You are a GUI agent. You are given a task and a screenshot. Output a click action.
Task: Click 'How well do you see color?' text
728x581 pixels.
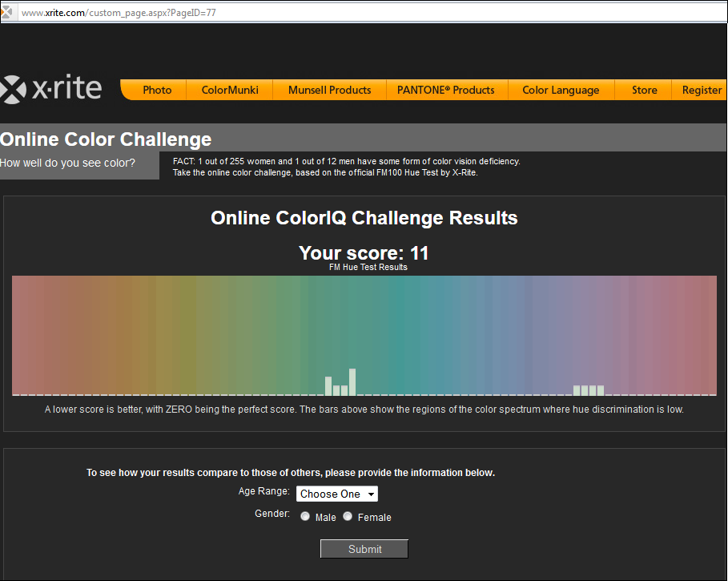pos(68,163)
